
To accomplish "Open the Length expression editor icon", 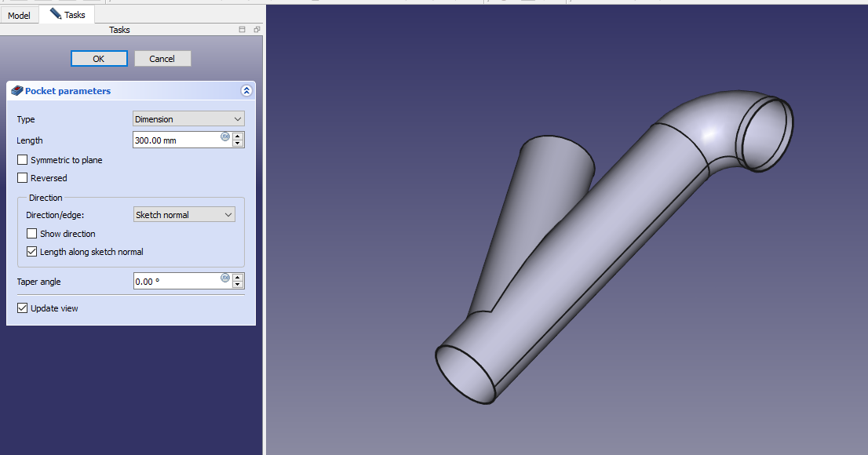I will click(225, 136).
